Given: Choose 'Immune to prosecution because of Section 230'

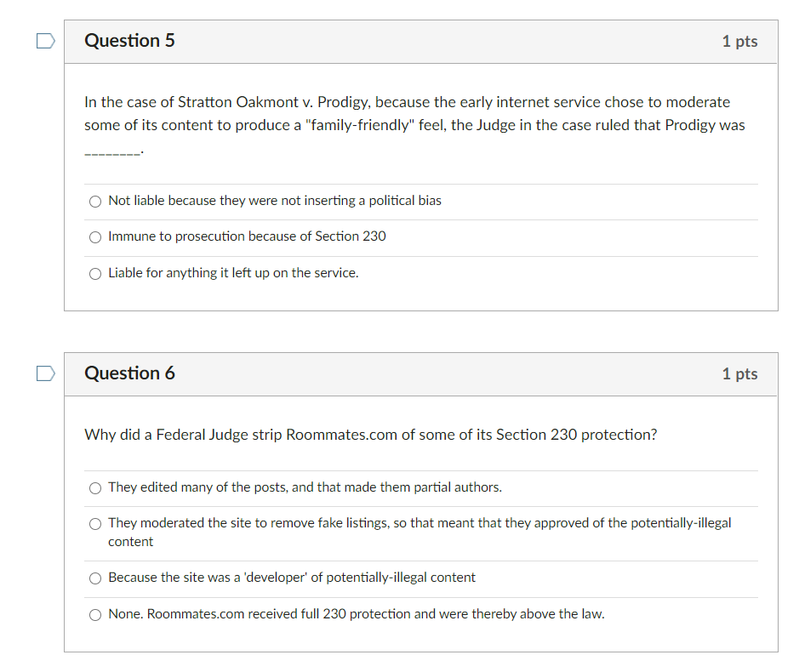Looking at the screenshot, I should 95,237.
